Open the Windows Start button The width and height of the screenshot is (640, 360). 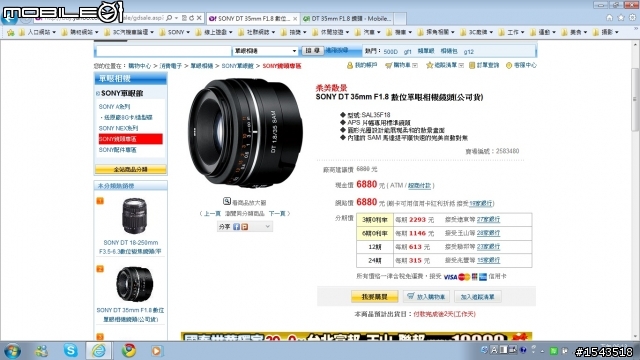pyautogui.click(x=12, y=351)
